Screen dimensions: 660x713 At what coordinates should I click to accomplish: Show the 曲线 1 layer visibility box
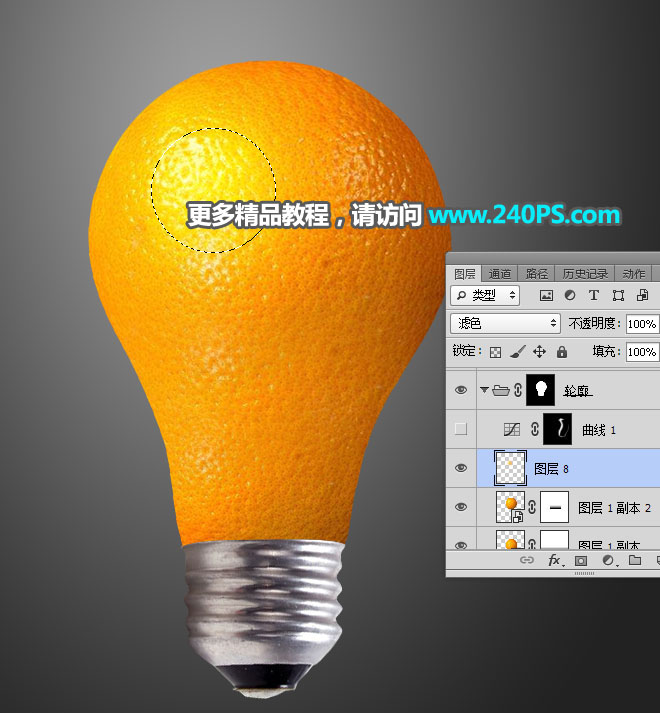point(461,429)
